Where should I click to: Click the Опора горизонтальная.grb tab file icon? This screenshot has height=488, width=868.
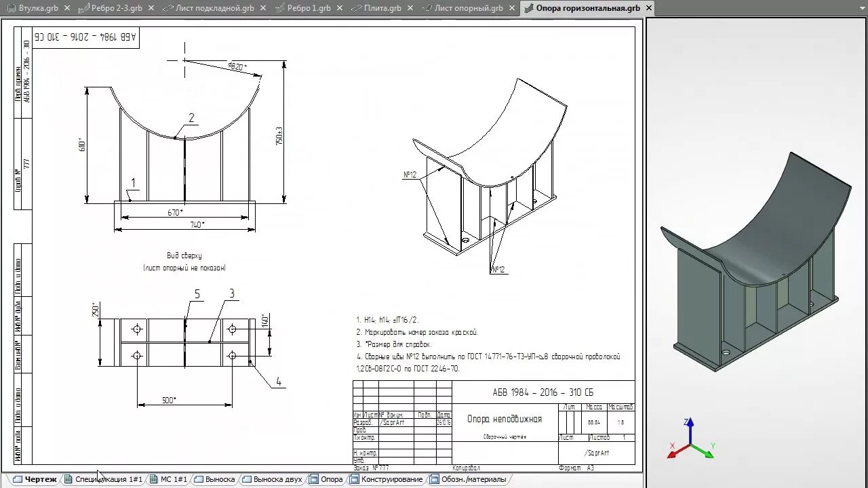529,8
